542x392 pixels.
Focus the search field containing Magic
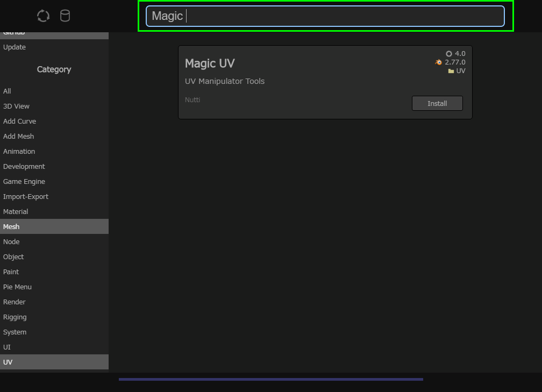tap(325, 16)
